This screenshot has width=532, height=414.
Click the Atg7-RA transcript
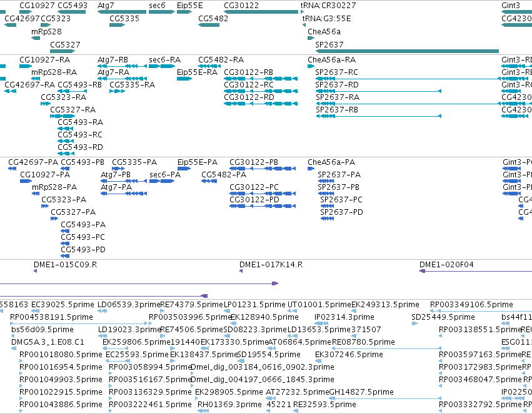click(x=122, y=79)
